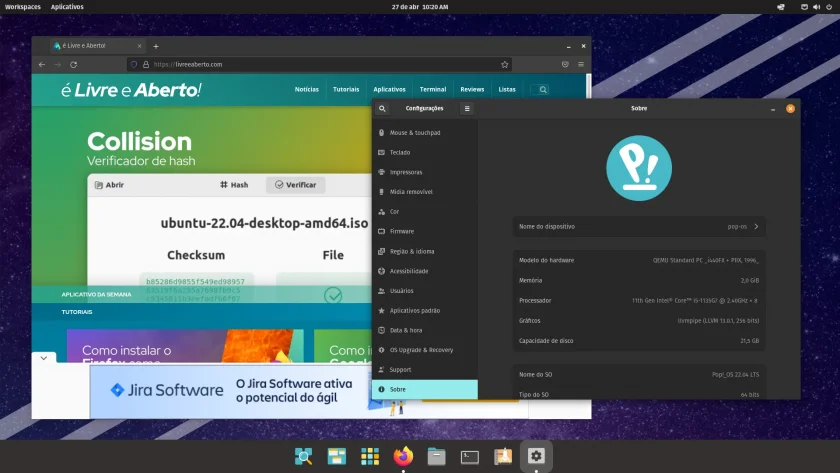This screenshot has height=473, width=840.
Task: Open Região & idioma settings
Action: 425,251
